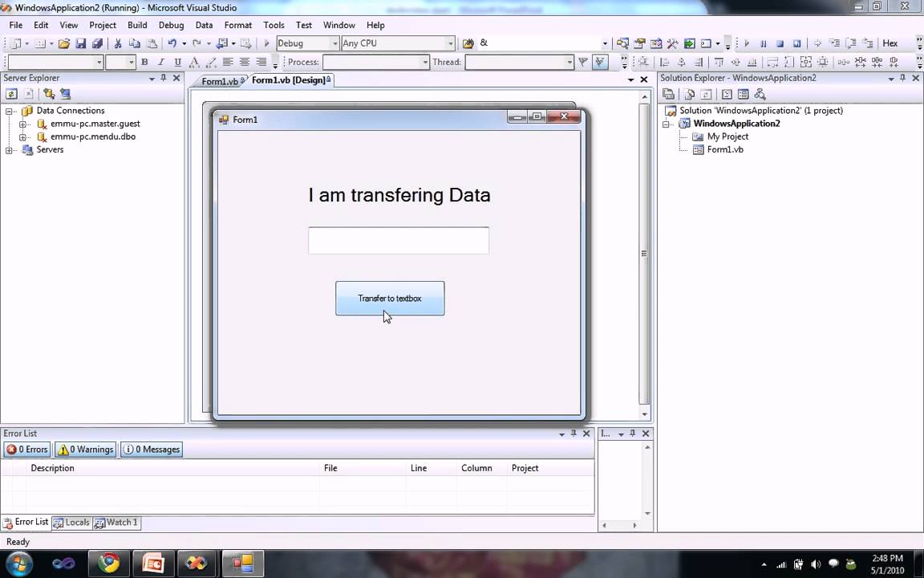Click the volume icon in system tray
Image resolution: width=924 pixels, height=578 pixels.
tap(816, 564)
